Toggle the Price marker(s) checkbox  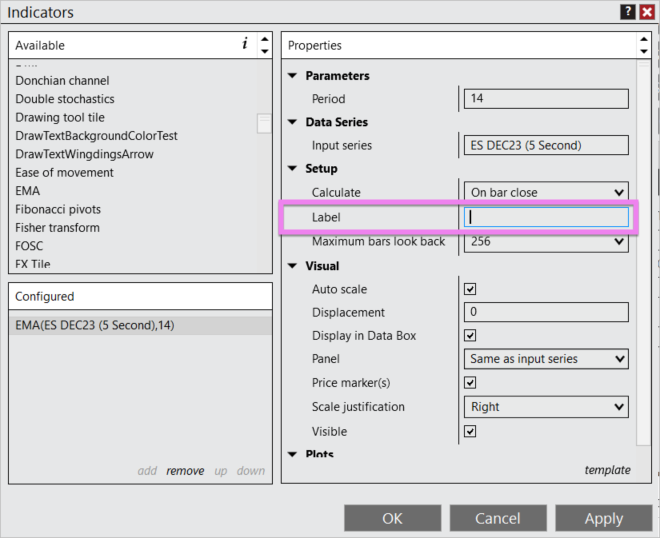(470, 383)
